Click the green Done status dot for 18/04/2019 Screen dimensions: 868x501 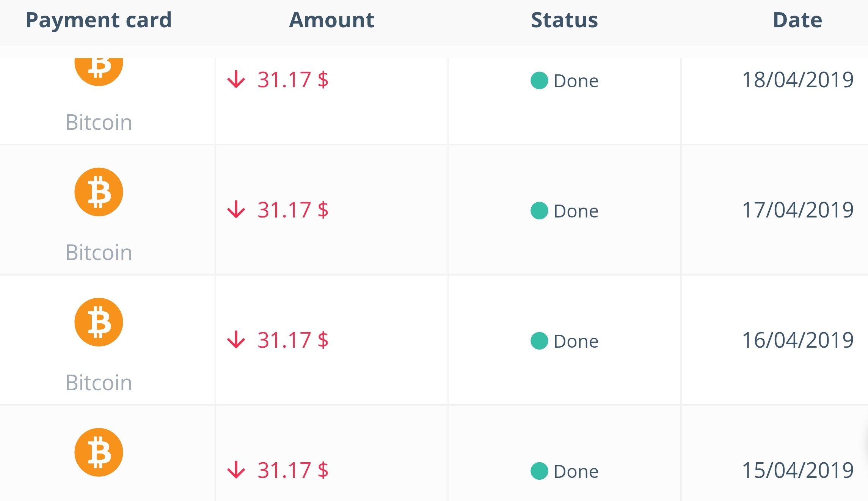[x=539, y=80]
